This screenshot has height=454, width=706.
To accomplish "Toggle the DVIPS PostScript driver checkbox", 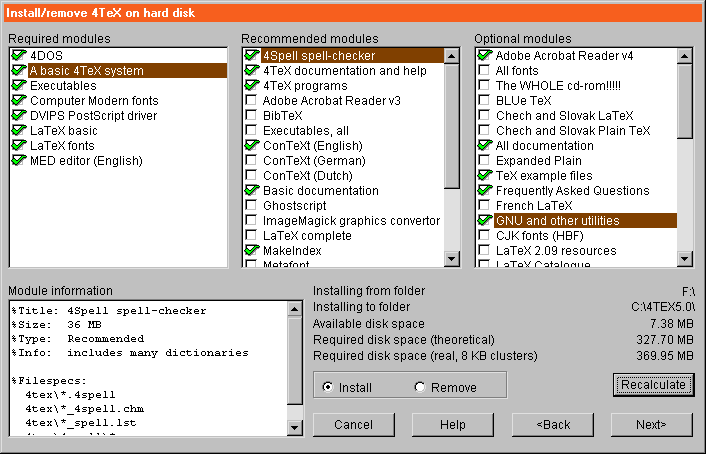I will [x=19, y=115].
